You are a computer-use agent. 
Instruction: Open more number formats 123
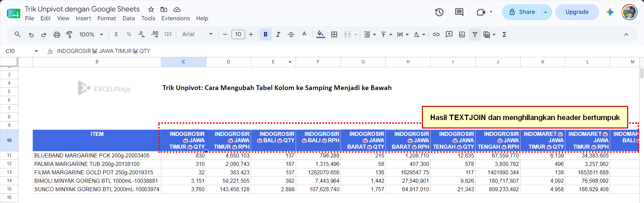(168, 34)
